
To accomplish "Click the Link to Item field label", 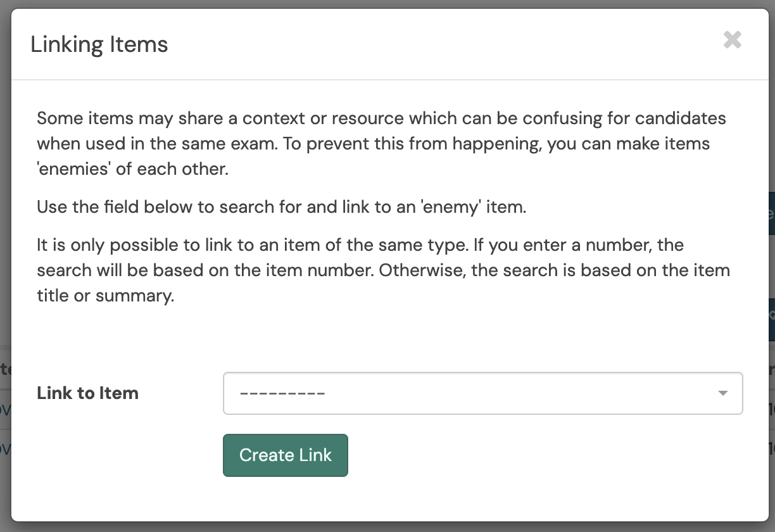I will pos(88,393).
